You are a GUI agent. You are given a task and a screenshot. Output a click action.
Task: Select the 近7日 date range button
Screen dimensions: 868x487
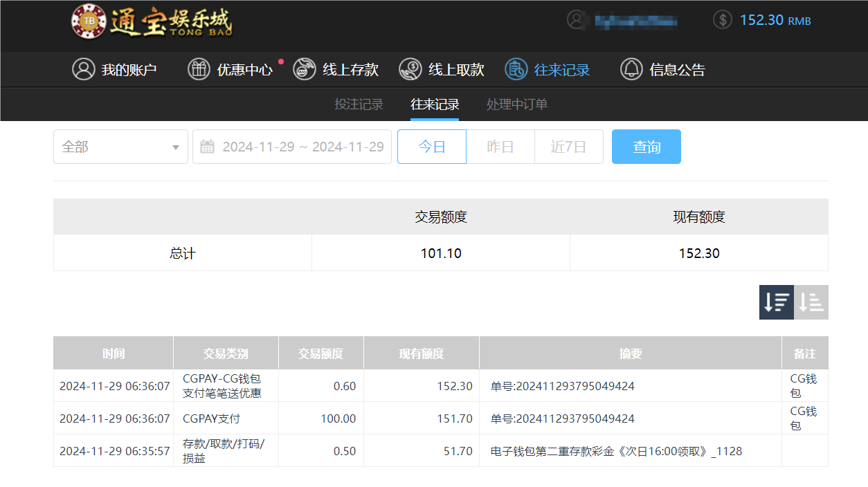pos(568,146)
